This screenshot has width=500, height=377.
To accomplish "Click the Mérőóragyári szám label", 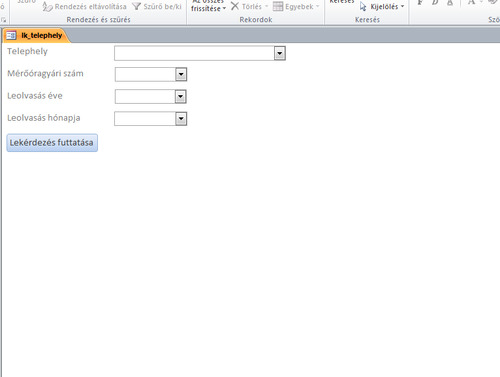I will (45, 74).
